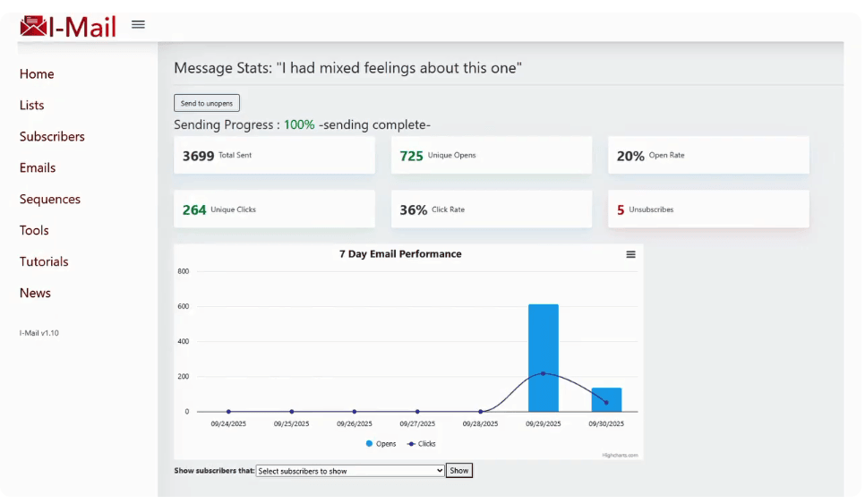Open Sequences in the sidebar
Viewport: 865px width, 504px height.
[x=49, y=199]
